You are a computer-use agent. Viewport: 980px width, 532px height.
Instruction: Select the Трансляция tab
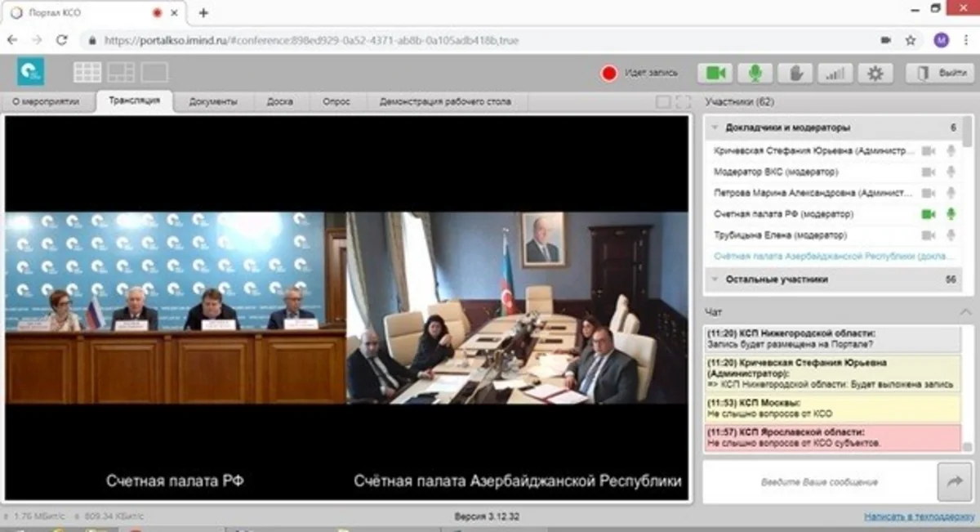pyautogui.click(x=134, y=101)
